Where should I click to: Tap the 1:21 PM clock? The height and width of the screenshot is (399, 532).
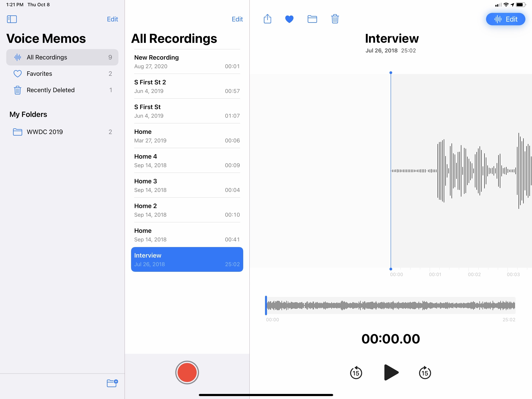15,4
